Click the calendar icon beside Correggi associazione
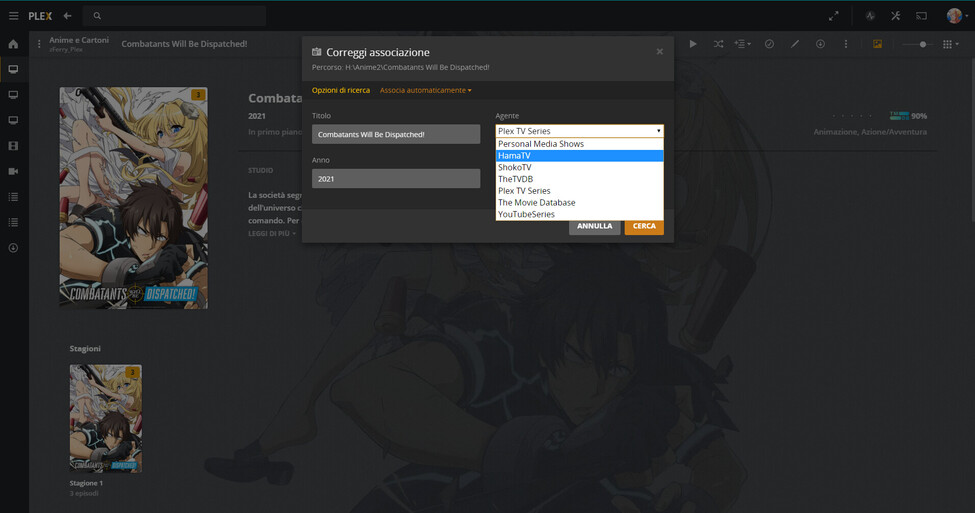The image size is (975, 513). 317,52
